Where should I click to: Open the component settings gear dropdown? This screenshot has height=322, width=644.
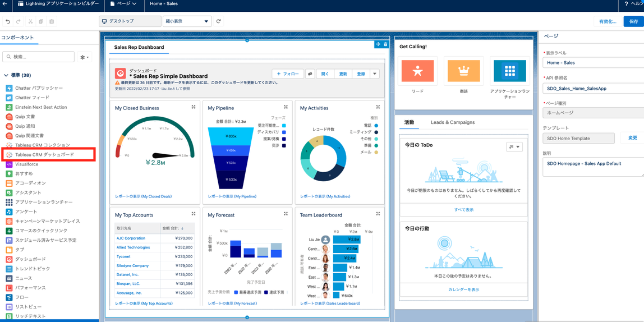click(x=85, y=57)
